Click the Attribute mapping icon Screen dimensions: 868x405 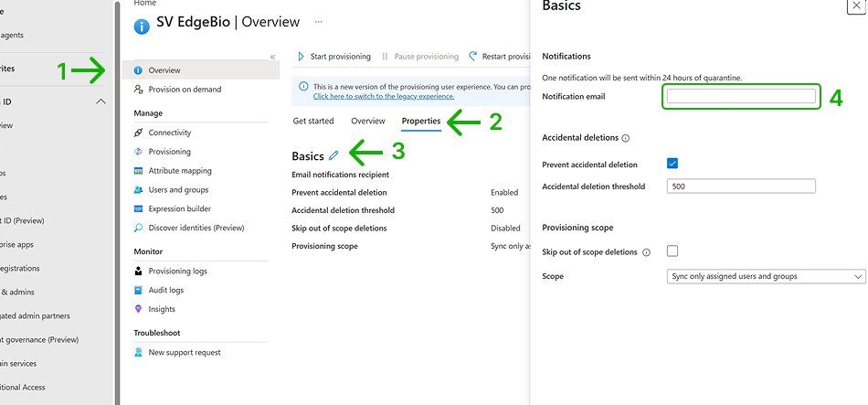click(138, 171)
